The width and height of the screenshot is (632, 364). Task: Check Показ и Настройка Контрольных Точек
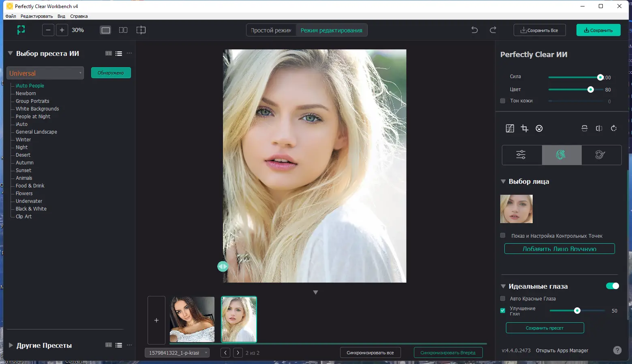click(503, 235)
